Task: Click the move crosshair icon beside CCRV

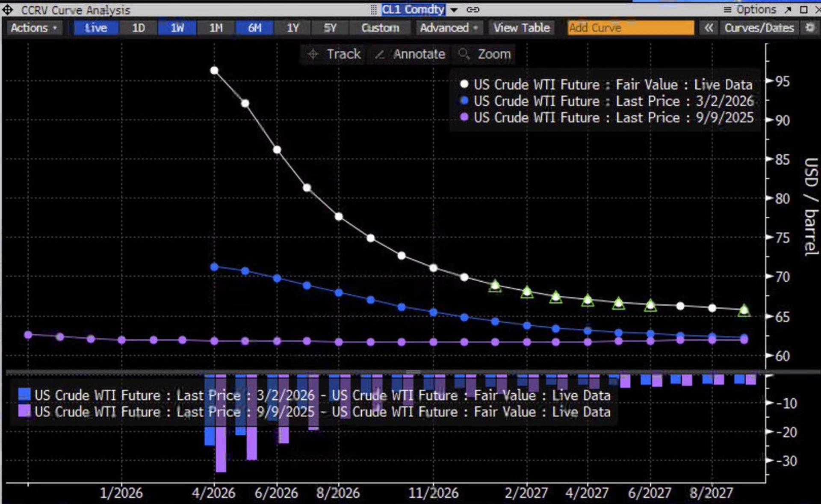Action: (8, 10)
